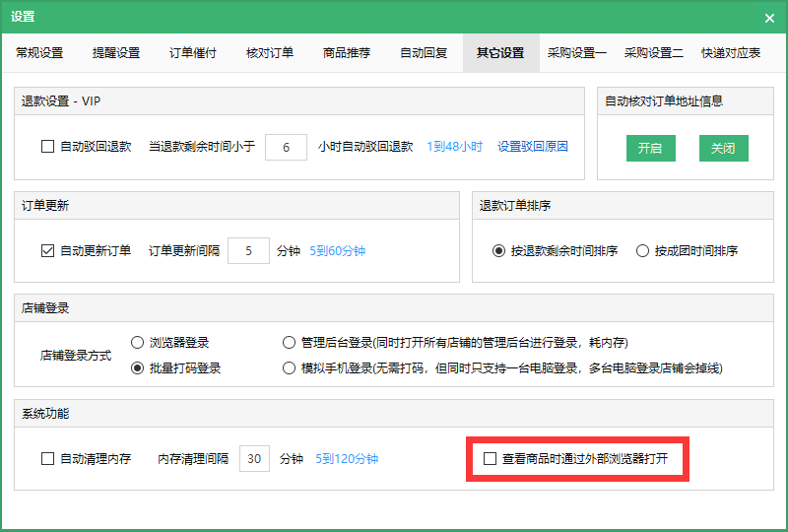This screenshot has height=532, width=788.
Task: Open the 快递对应表 tab
Action: (x=731, y=53)
